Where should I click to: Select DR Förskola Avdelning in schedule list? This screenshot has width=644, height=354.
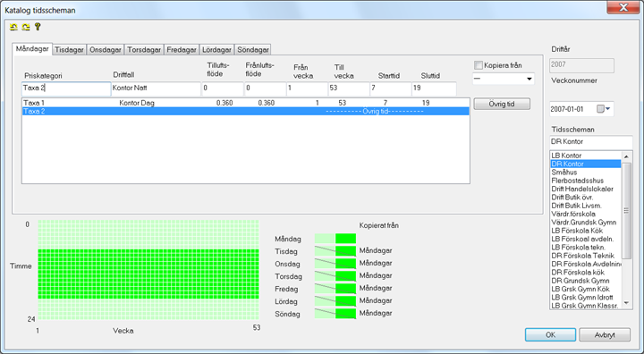pos(585,264)
